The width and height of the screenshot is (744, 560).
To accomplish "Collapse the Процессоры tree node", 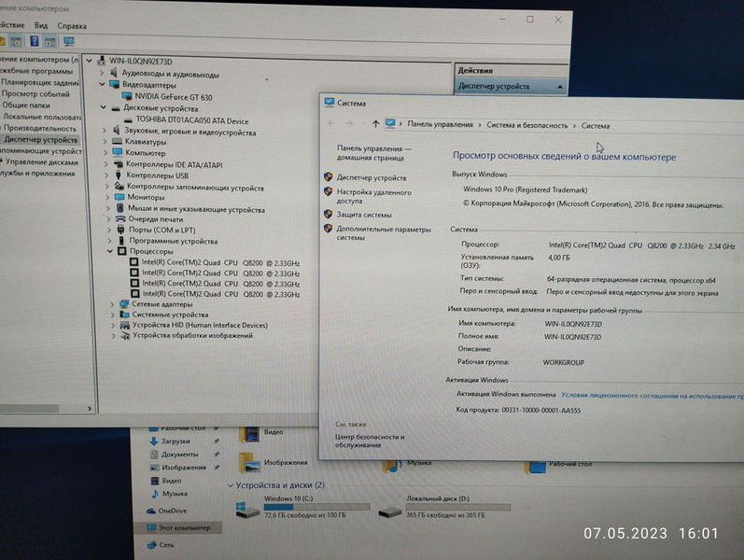I will point(111,252).
